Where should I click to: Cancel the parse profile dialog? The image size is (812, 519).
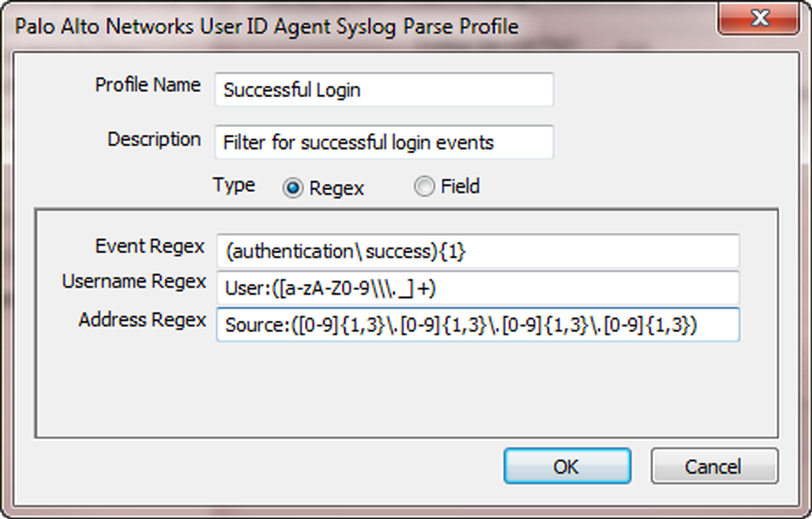(714, 466)
